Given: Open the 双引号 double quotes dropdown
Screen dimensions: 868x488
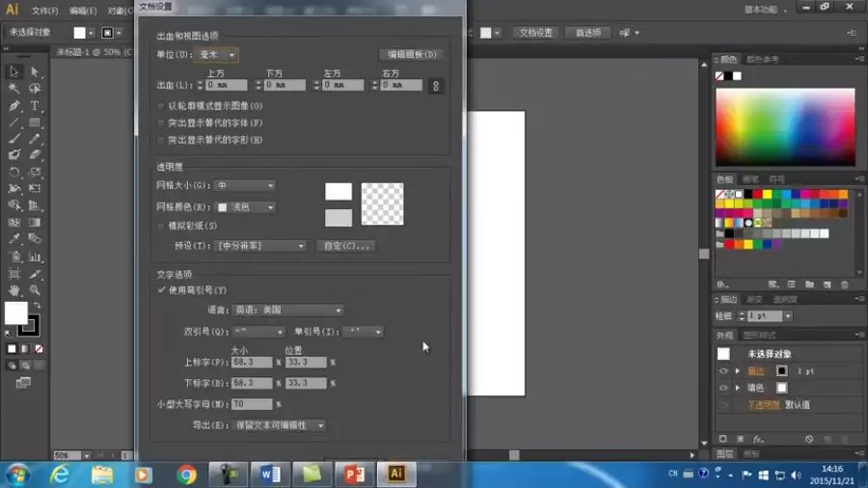Looking at the screenshot, I should pos(258,332).
